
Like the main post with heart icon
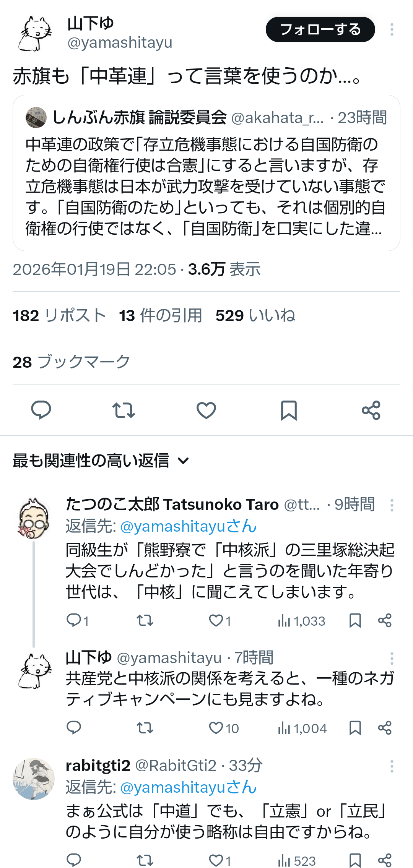(x=206, y=410)
